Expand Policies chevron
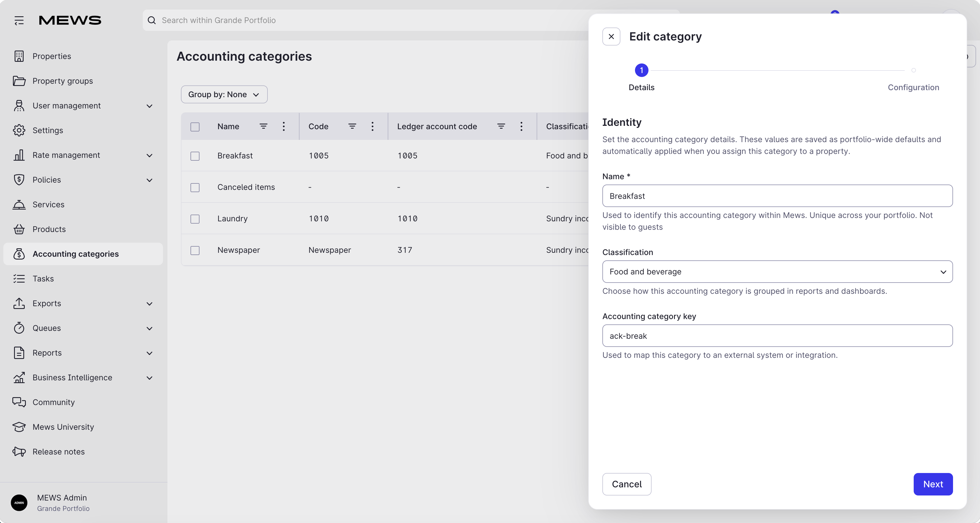The height and width of the screenshot is (523, 980). pyautogui.click(x=149, y=180)
